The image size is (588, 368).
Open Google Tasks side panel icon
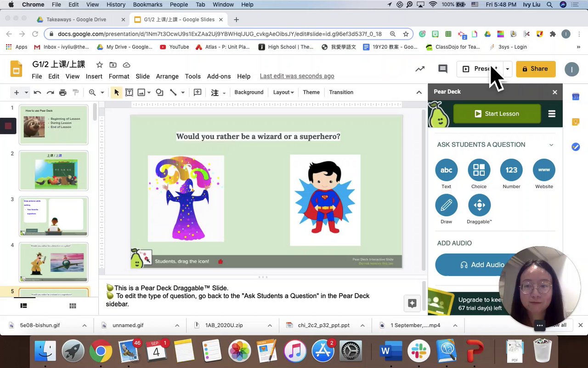(x=576, y=147)
